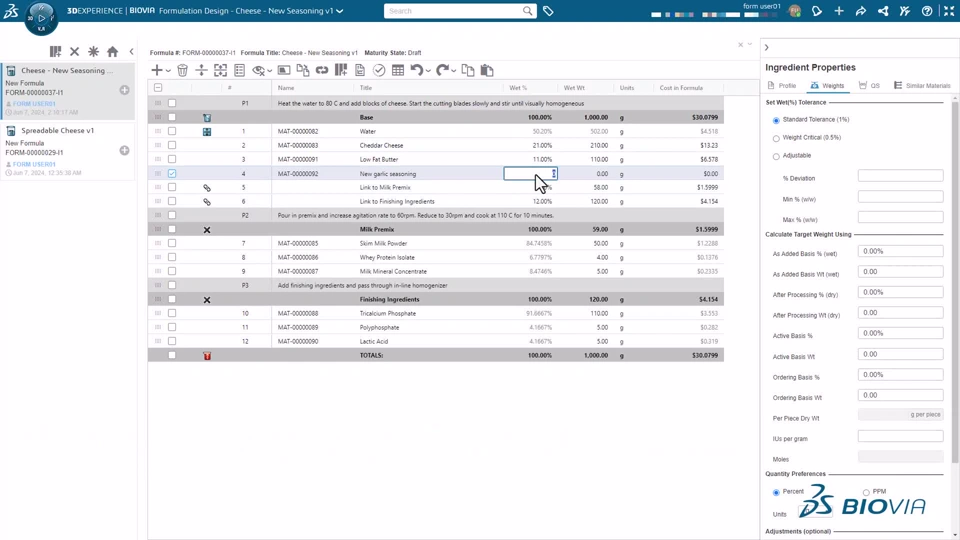The image size is (960, 540).
Task: Click the network share nodes icon
Action: 883,11
